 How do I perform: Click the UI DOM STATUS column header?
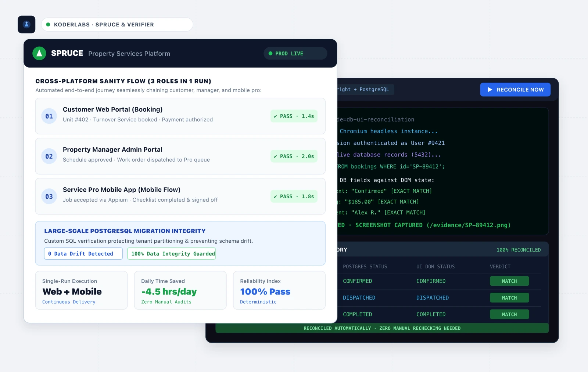coord(435,267)
